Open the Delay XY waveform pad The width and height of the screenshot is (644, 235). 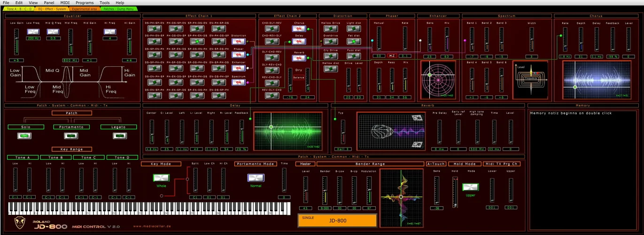pos(287,131)
